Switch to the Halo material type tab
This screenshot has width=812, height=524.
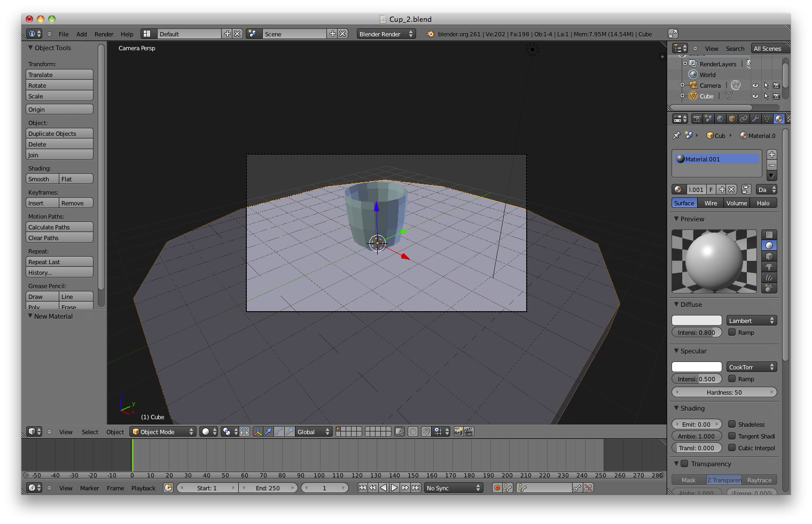pyautogui.click(x=763, y=203)
